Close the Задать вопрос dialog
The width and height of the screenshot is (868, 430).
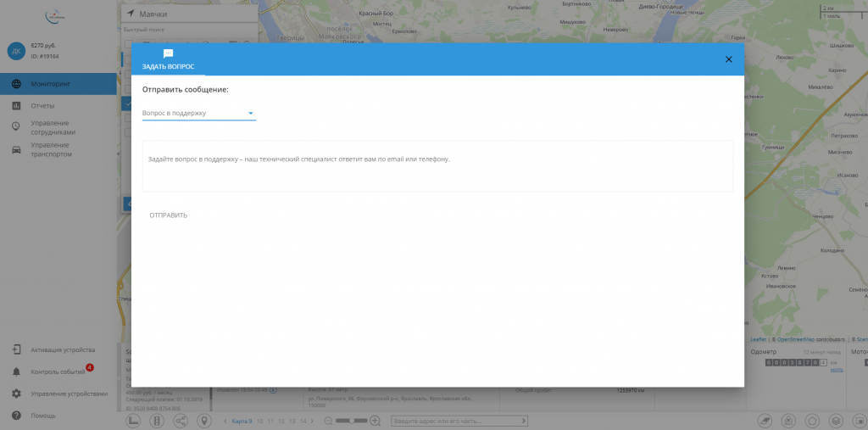click(x=728, y=59)
